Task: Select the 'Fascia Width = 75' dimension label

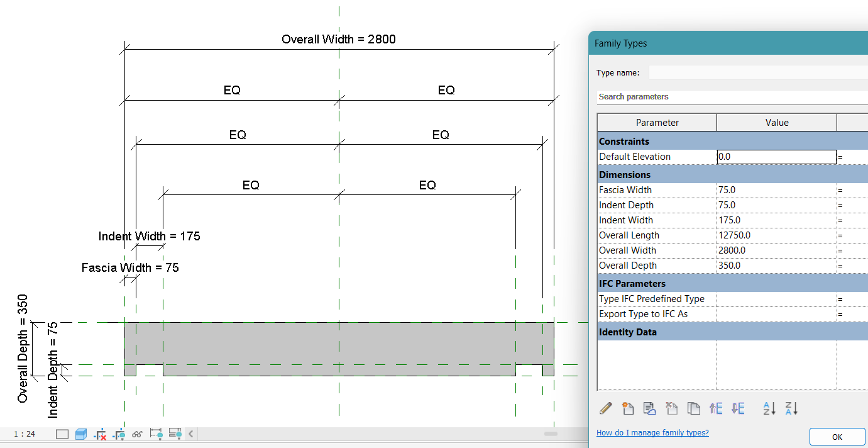Action: click(130, 268)
